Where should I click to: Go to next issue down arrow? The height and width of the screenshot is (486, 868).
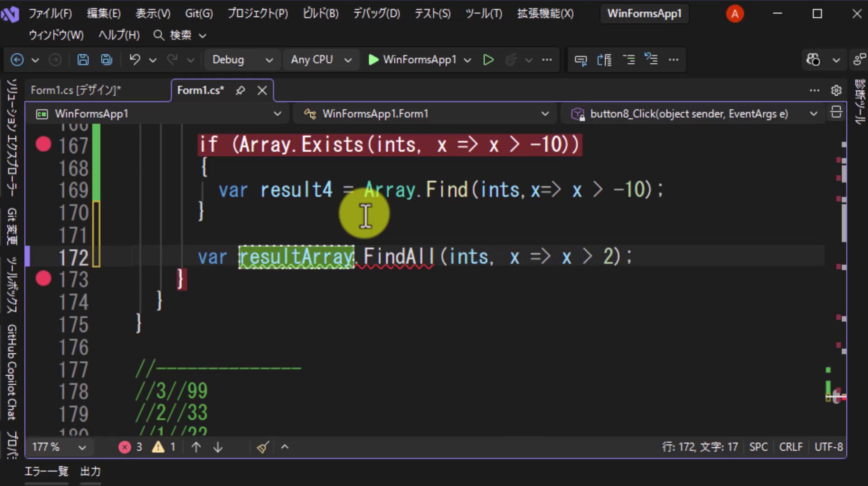coord(218,447)
